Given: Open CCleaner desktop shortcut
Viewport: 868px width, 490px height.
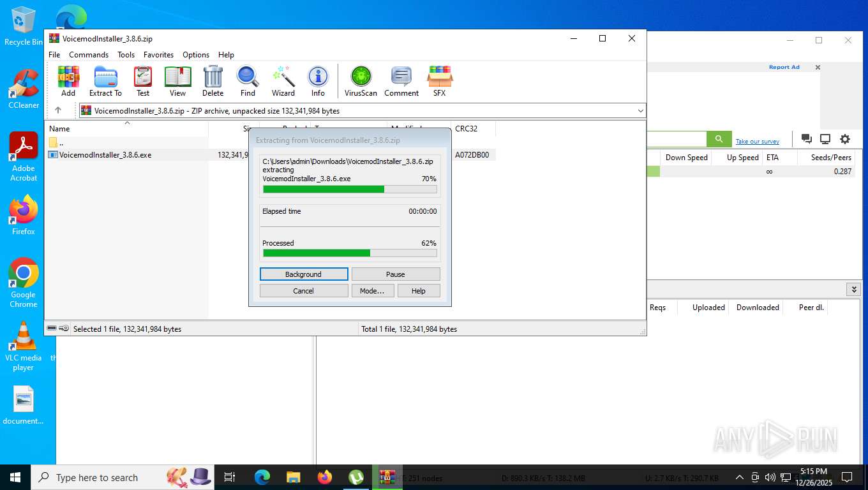Looking at the screenshot, I should click(x=24, y=89).
